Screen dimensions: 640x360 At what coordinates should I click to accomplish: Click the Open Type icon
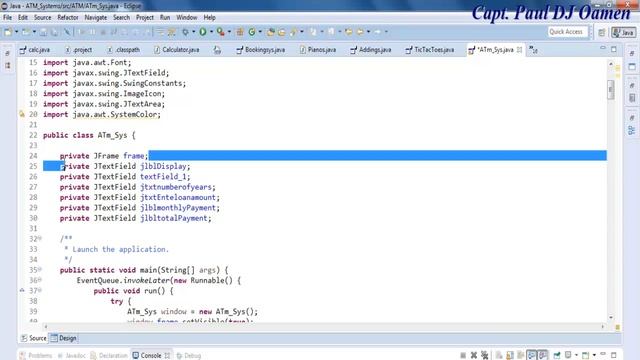[x=270, y=32]
